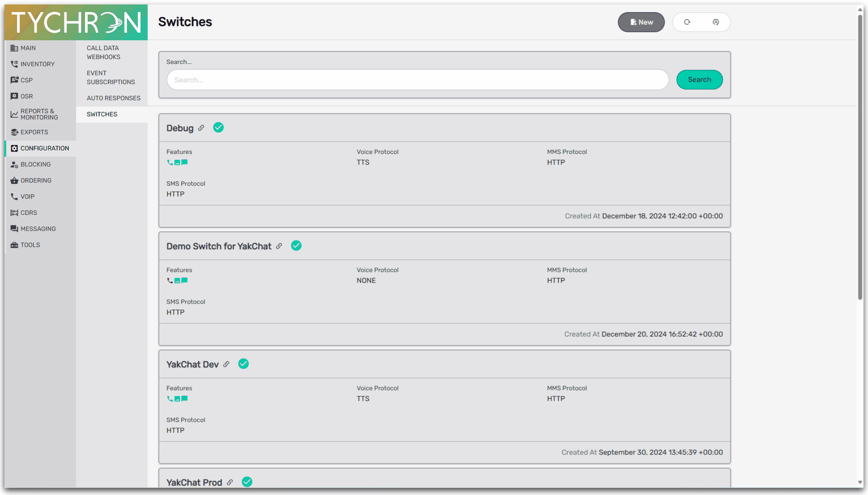This screenshot has height=495, width=868.
Task: Click NONE voice protocol value
Action: (x=366, y=281)
